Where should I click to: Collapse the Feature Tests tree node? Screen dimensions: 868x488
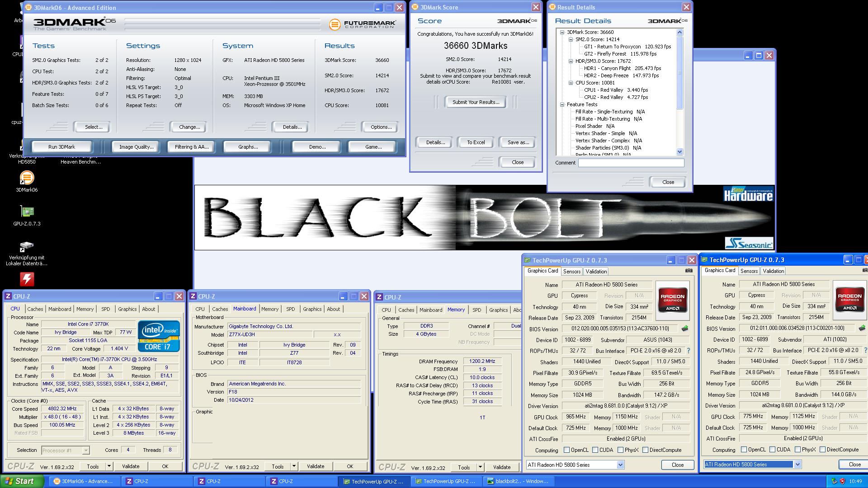[x=562, y=104]
